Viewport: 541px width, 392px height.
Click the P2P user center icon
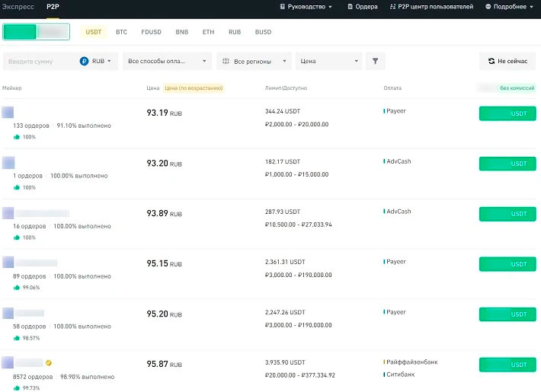(392, 7)
